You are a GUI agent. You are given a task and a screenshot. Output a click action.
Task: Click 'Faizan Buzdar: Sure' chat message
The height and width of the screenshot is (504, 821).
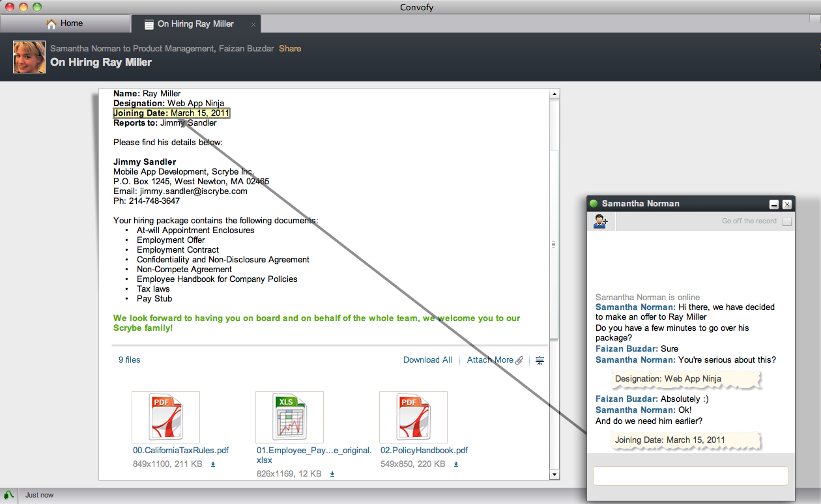[x=637, y=349]
